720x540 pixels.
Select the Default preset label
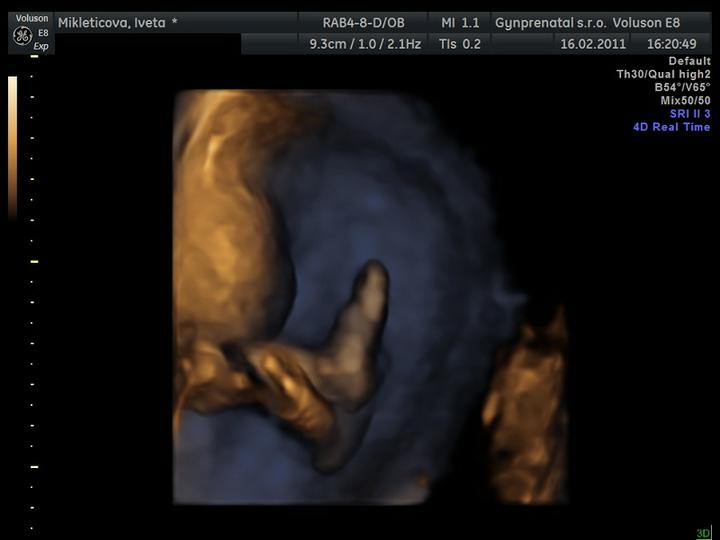coord(689,61)
